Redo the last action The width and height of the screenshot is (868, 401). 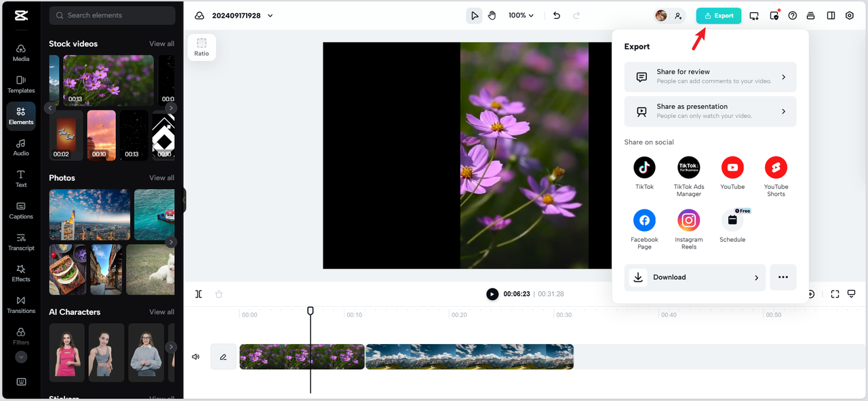coord(576,16)
